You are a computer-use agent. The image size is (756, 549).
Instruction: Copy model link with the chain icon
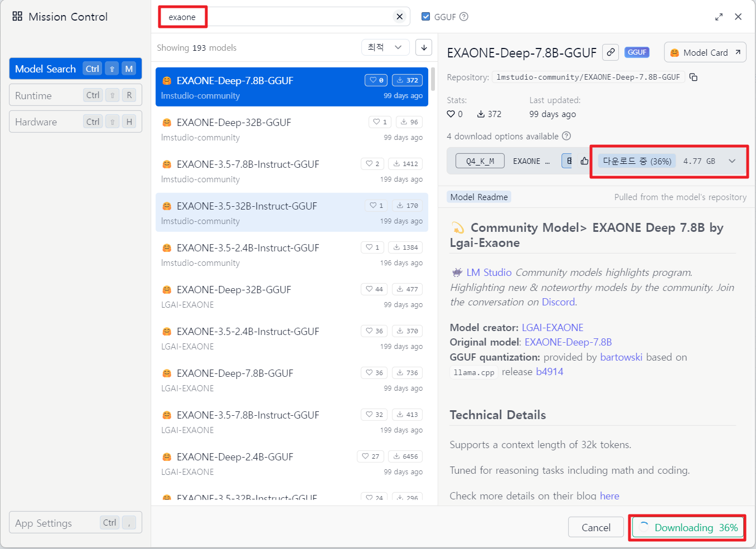[611, 52]
